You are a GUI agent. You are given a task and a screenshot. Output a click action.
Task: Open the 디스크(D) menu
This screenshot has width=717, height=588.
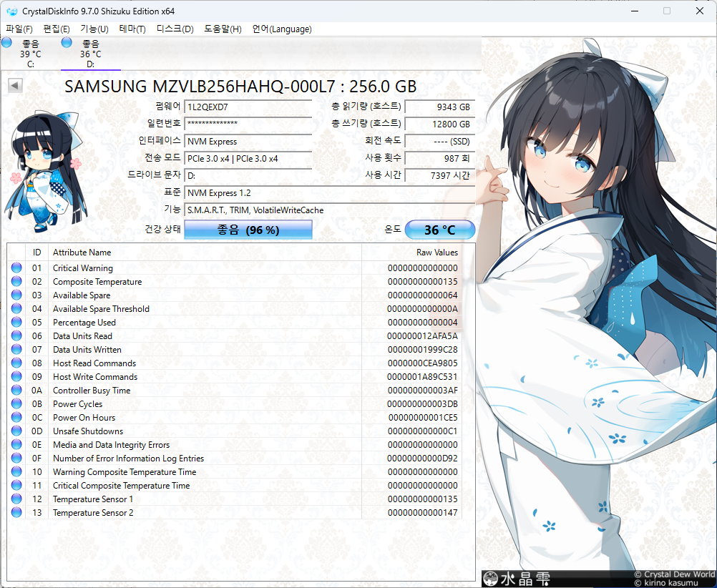click(175, 29)
